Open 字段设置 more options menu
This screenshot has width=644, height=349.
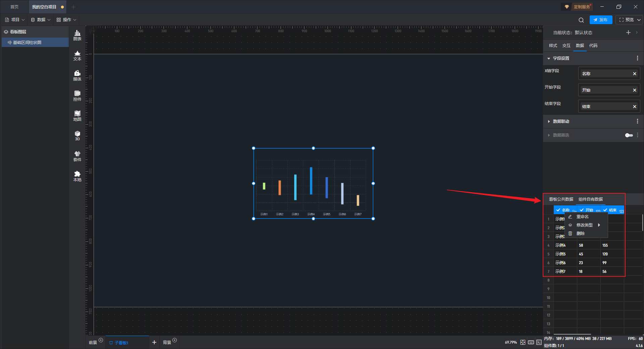[x=638, y=58]
